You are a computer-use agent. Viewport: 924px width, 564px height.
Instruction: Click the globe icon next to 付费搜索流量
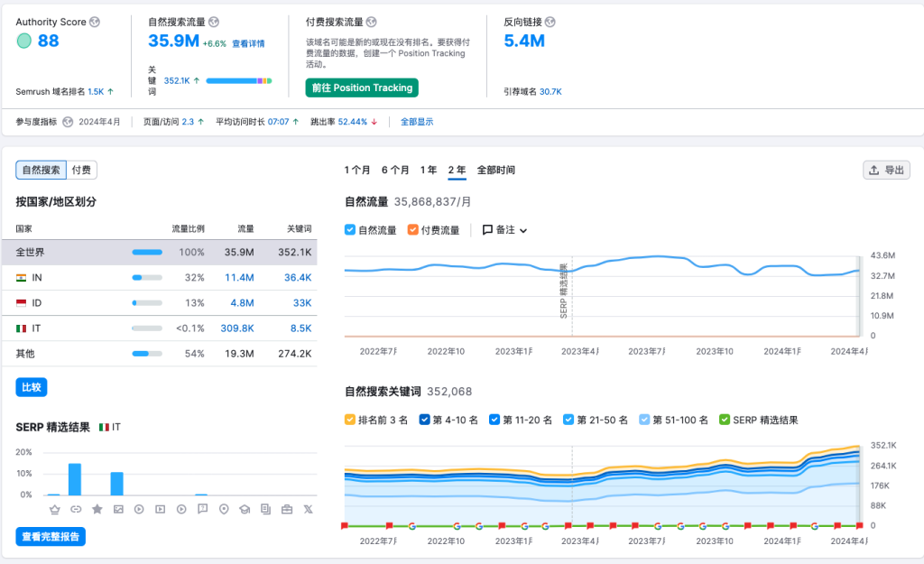[x=371, y=22]
